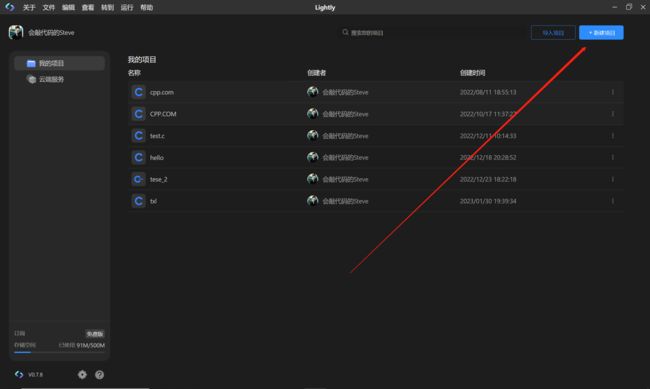Sort by the 名称 column header

pyautogui.click(x=134, y=73)
